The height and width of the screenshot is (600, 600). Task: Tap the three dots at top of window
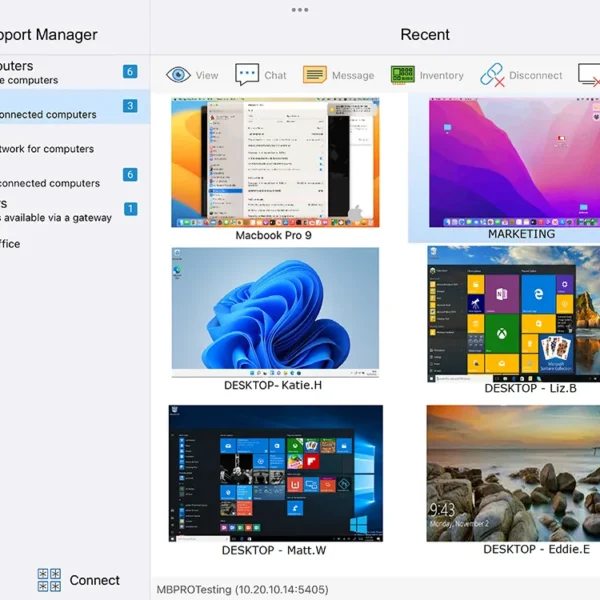[300, 10]
